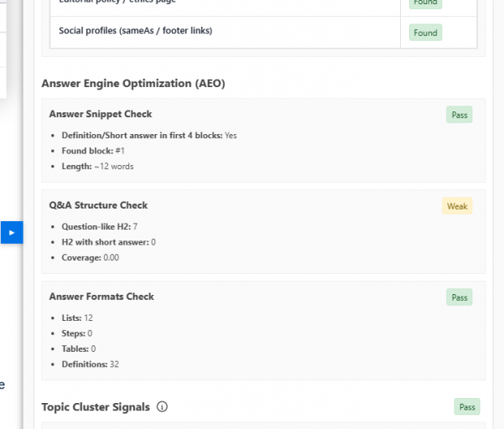This screenshot has height=429, width=504.
Task: Click the Pass badge on Answer Snippet Check
Action: (x=459, y=115)
